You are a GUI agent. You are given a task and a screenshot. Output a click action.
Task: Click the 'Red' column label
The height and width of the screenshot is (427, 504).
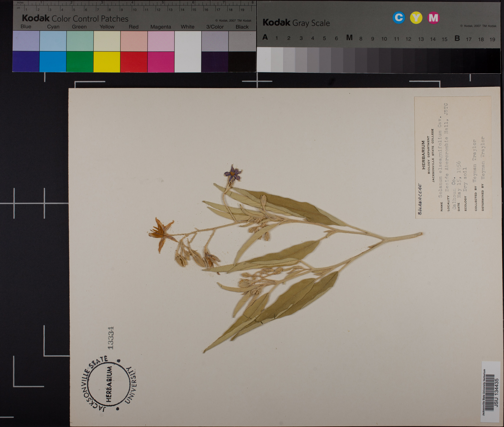pyautogui.click(x=134, y=27)
